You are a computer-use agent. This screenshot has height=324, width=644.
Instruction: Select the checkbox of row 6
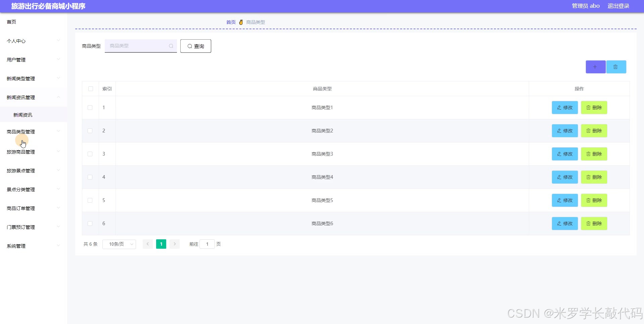point(90,224)
